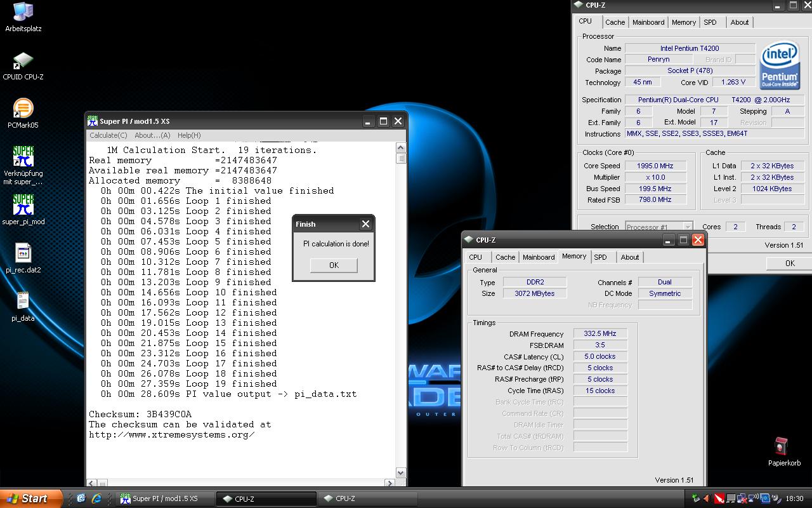Open the Start menu

coord(31,498)
